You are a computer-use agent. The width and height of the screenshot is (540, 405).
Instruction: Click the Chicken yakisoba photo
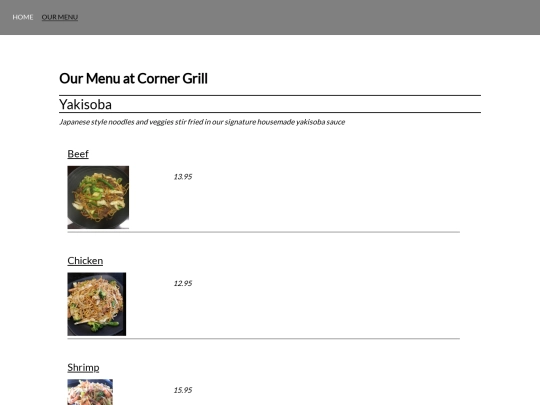point(97,304)
